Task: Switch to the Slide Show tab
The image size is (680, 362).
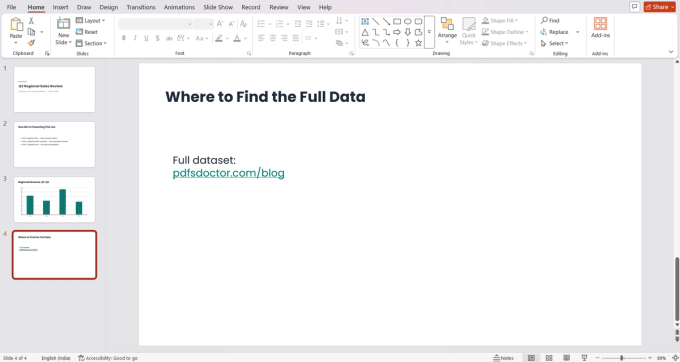Action: pos(218,7)
